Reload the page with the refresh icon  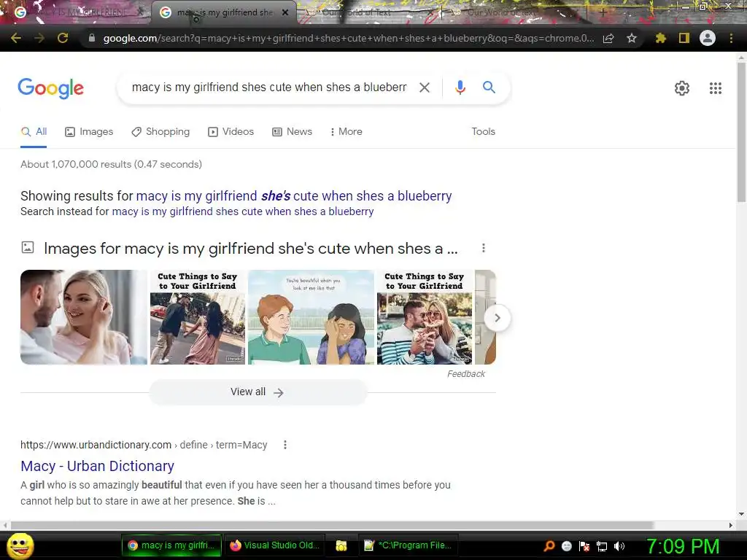click(x=63, y=38)
